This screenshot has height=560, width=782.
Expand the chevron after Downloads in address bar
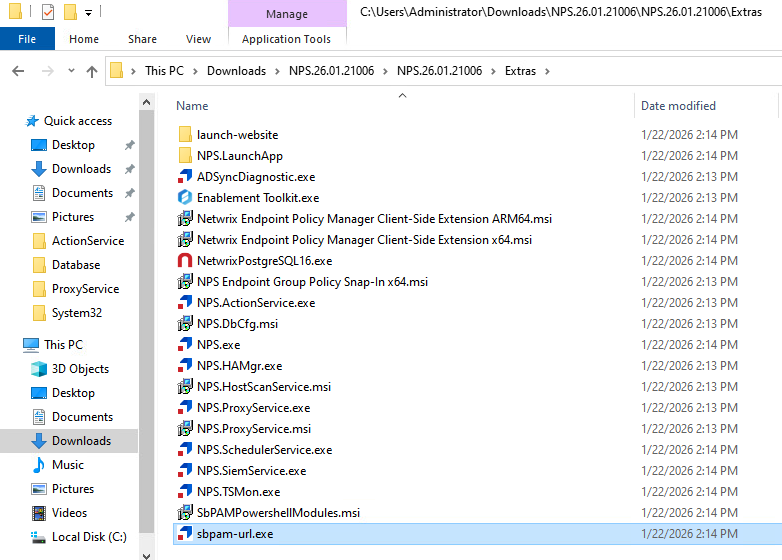point(277,71)
